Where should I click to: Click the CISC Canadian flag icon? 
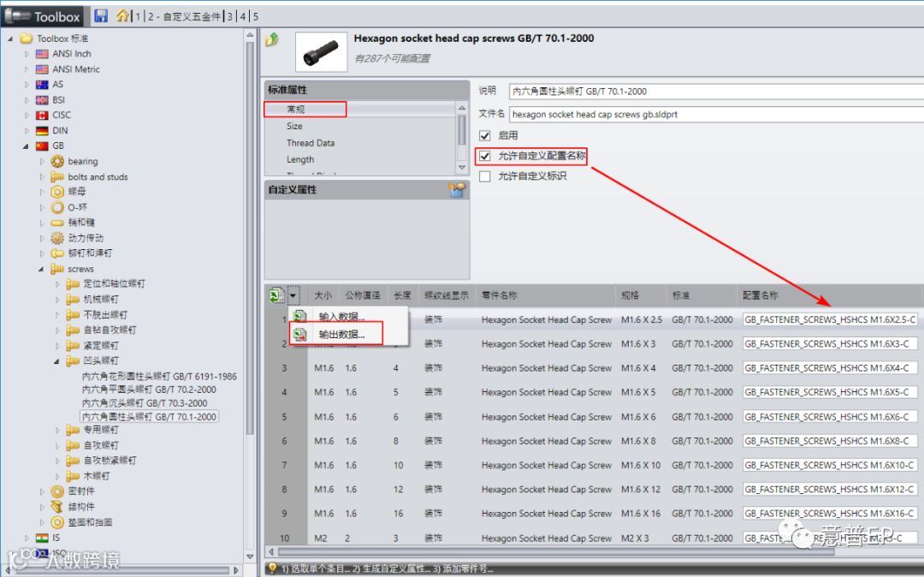(x=42, y=115)
